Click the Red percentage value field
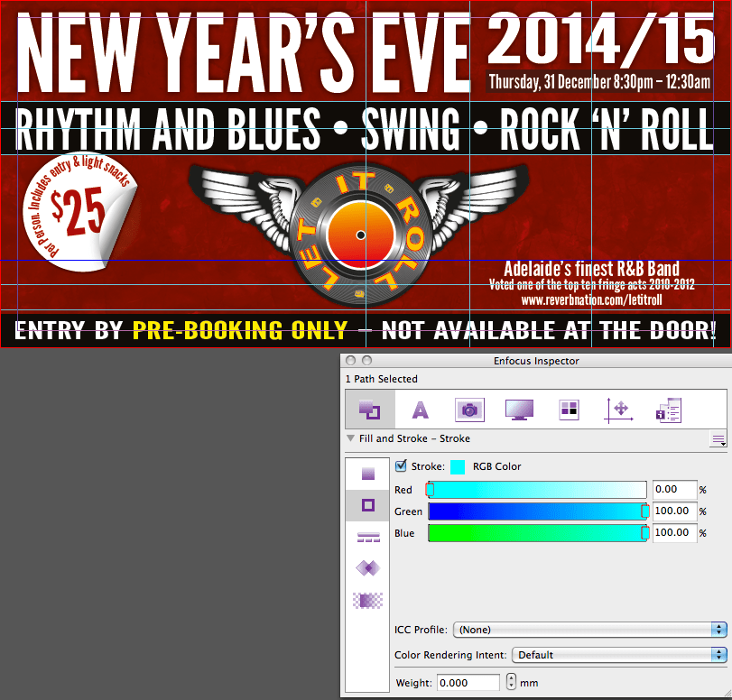Image resolution: width=732 pixels, height=700 pixels. [674, 490]
